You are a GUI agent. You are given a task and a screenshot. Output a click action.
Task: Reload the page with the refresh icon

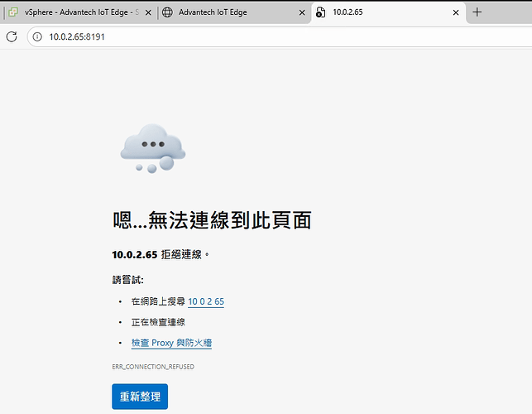tap(12, 36)
